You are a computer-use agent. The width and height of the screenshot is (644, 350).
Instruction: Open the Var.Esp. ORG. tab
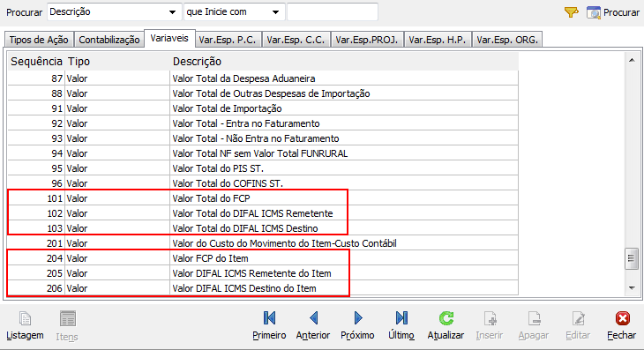[x=507, y=40]
